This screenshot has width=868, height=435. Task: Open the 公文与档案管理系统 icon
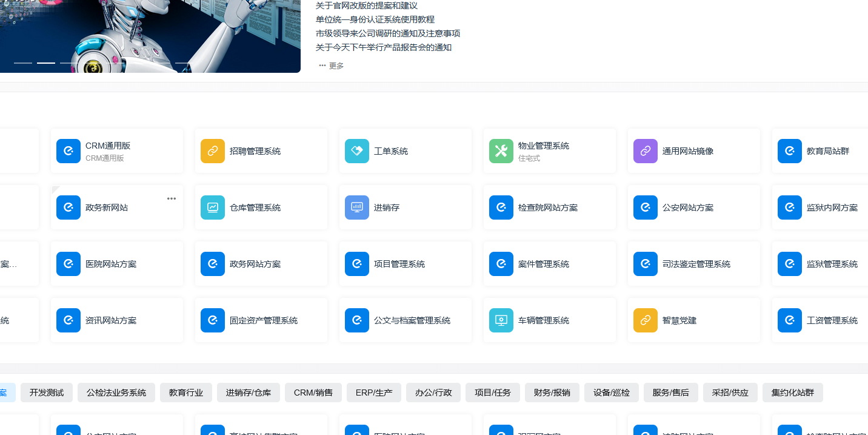[x=357, y=320]
